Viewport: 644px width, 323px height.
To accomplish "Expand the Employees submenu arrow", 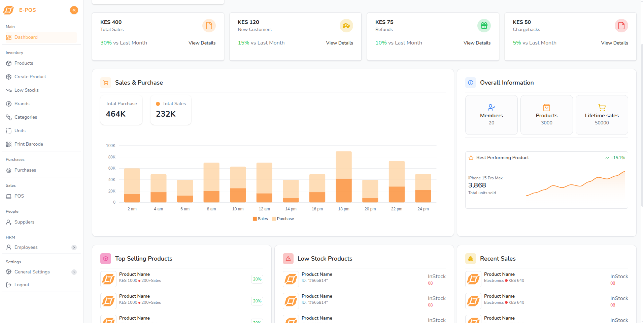I will coord(74,247).
